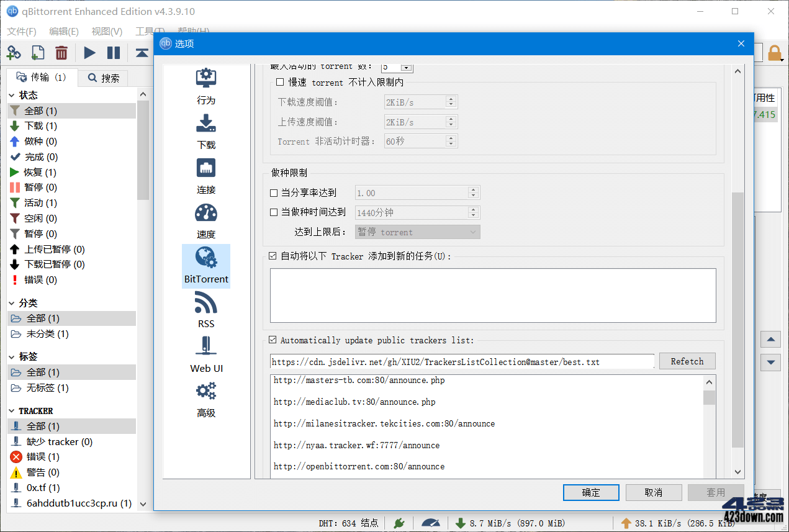Uncheck Automatically update public trackers list
The image size is (789, 532).
[x=273, y=340]
